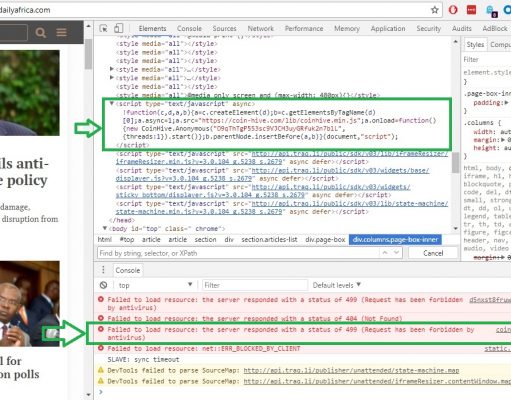Click the Find by string, selector, or XPath field
This screenshot has width=511, height=400.
pos(239,253)
